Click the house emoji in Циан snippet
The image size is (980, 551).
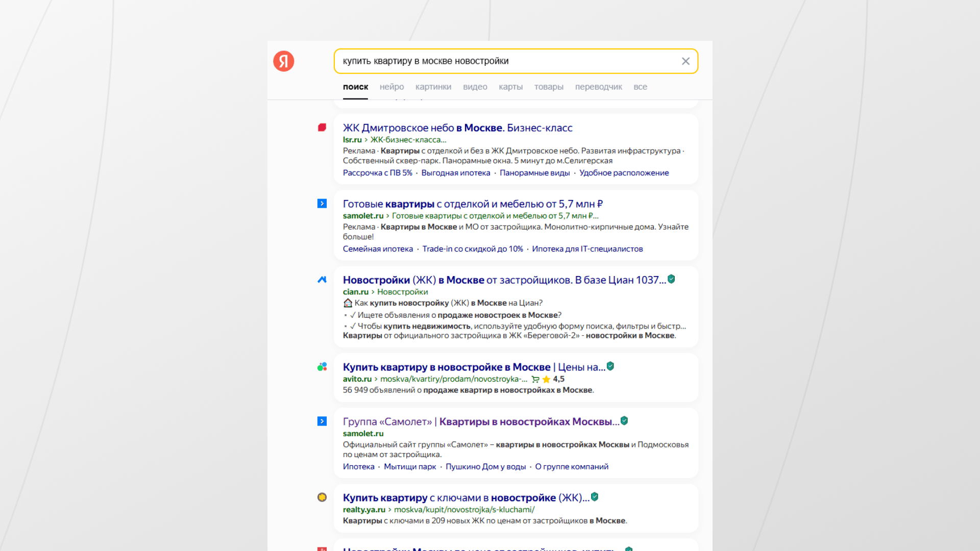[x=348, y=303]
